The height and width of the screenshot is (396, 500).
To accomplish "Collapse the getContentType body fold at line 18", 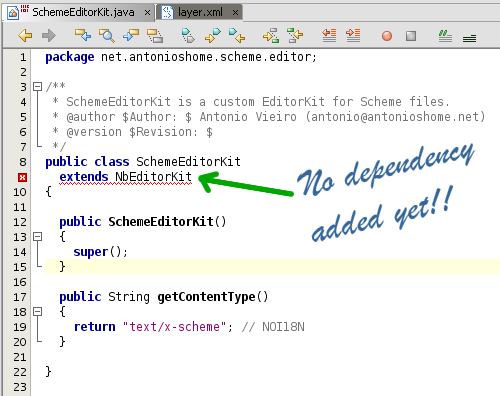I will (38, 312).
